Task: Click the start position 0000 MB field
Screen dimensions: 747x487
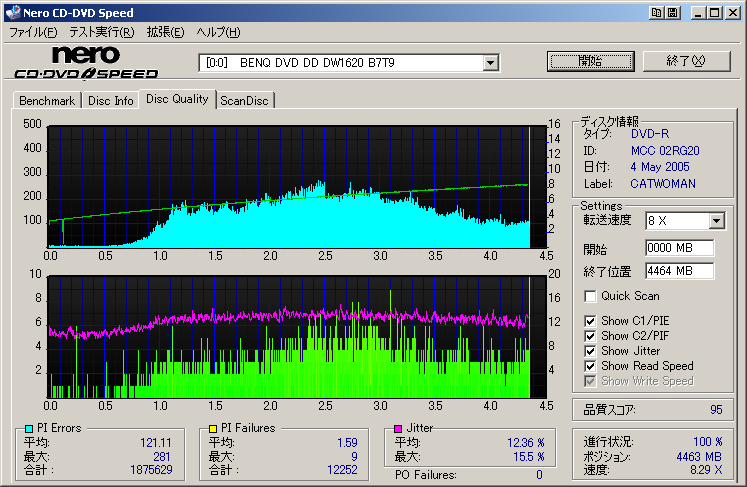Action: coord(680,248)
